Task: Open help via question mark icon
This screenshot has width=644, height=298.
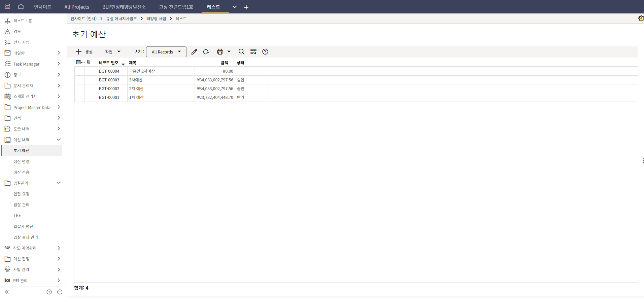Action: [265, 52]
